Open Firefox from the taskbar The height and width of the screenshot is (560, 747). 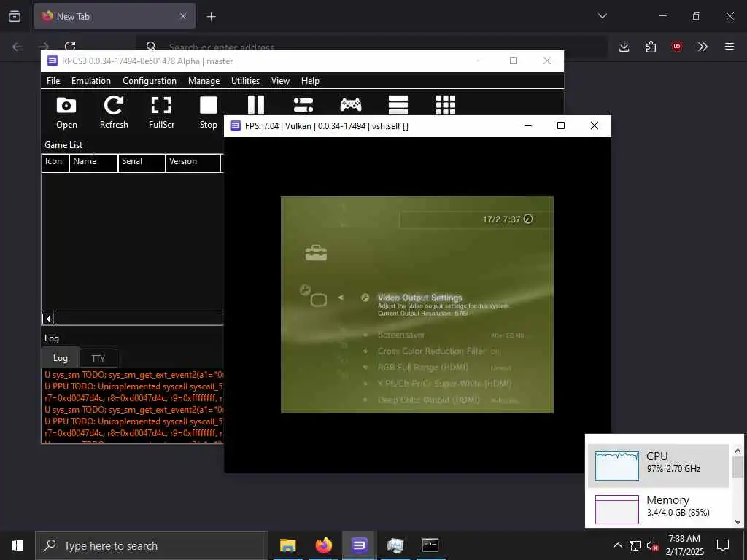[323, 545]
